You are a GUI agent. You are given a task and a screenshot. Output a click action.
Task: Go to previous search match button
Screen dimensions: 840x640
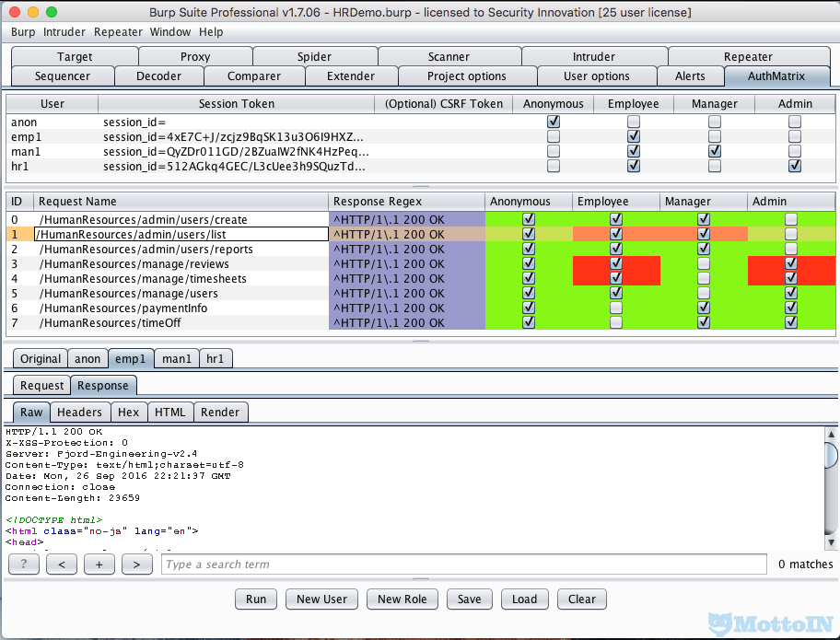[x=62, y=564]
